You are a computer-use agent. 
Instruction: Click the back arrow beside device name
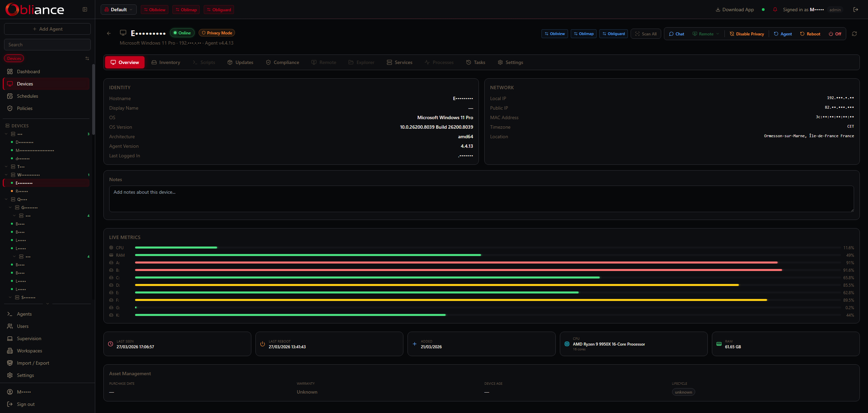[x=109, y=33]
